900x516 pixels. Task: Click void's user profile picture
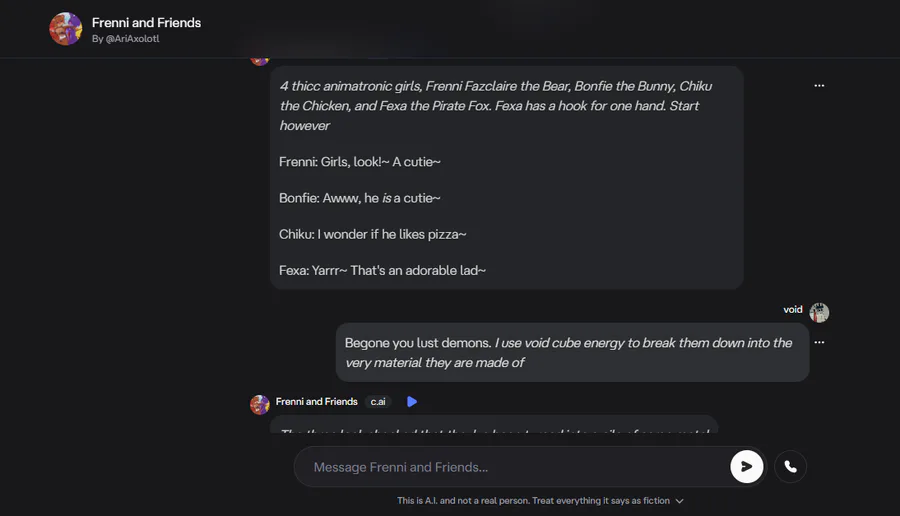click(819, 312)
